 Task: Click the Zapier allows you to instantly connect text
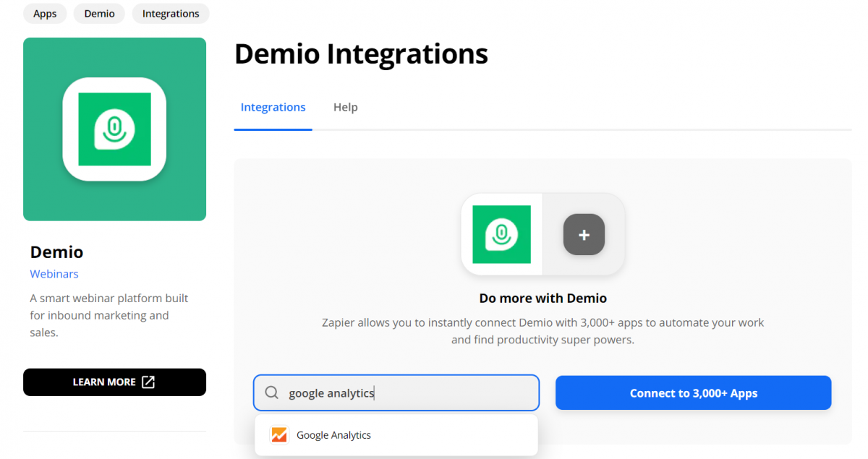[542, 331]
